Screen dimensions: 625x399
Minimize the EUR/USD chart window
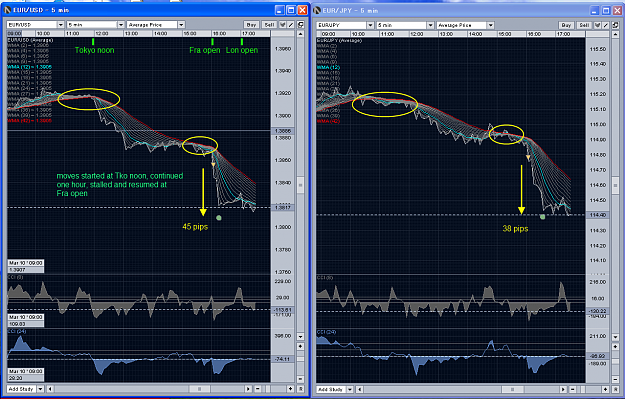click(x=280, y=10)
